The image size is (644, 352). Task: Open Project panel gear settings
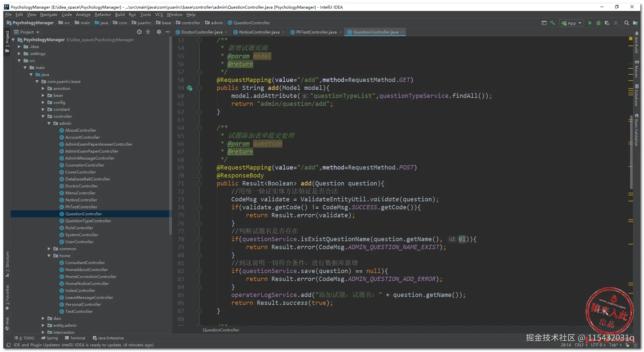pos(159,32)
